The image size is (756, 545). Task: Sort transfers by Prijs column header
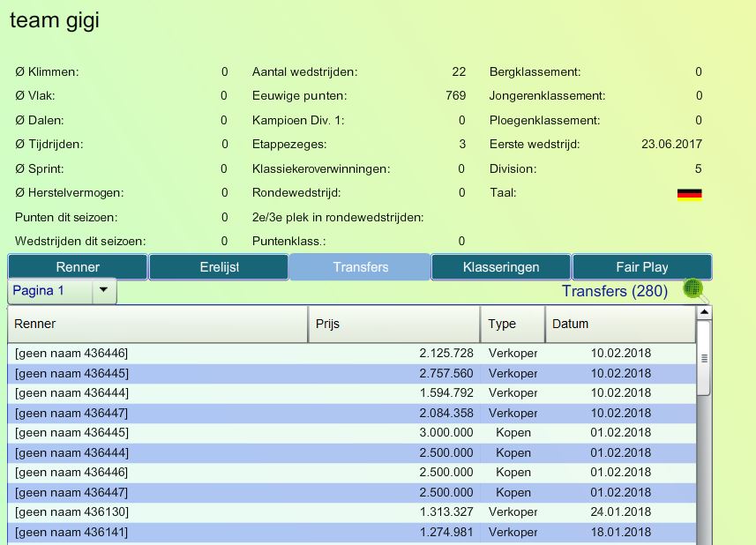(x=393, y=324)
